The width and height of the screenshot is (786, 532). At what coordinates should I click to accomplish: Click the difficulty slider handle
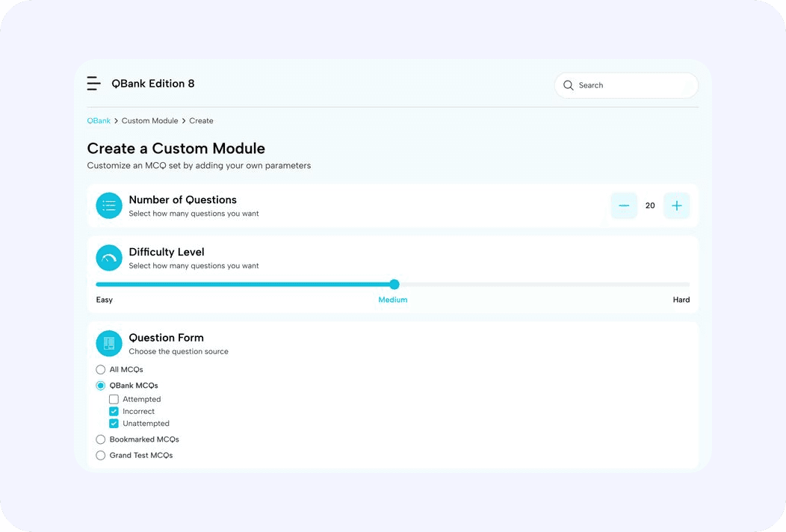pyautogui.click(x=394, y=284)
